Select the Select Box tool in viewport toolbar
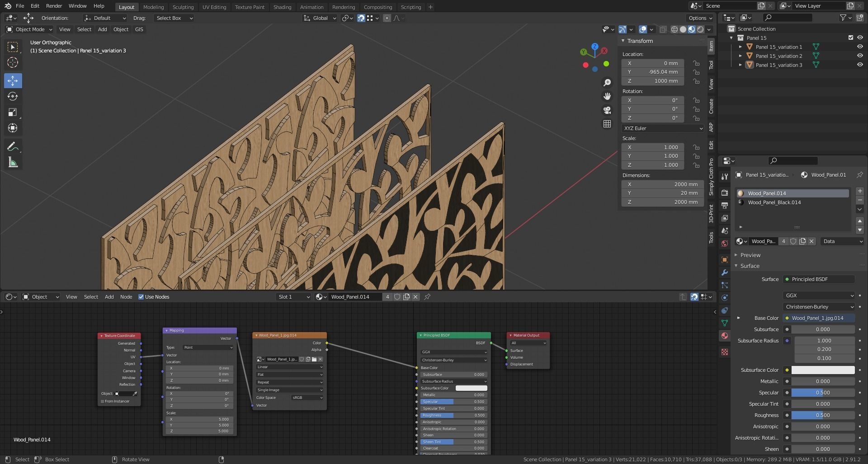Viewport: 868px width, 464px height. [13, 47]
